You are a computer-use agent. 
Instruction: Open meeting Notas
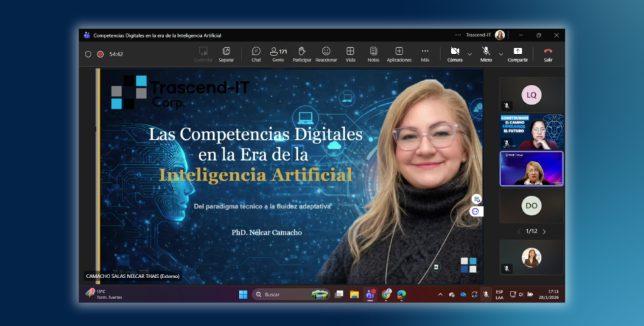tap(374, 54)
